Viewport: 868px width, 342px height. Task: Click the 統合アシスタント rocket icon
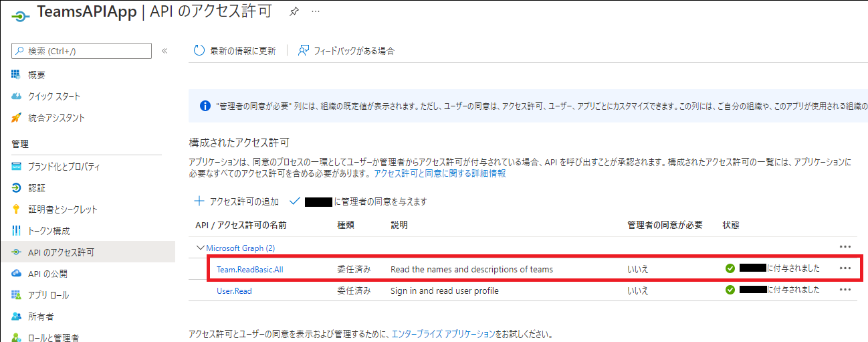[17, 118]
